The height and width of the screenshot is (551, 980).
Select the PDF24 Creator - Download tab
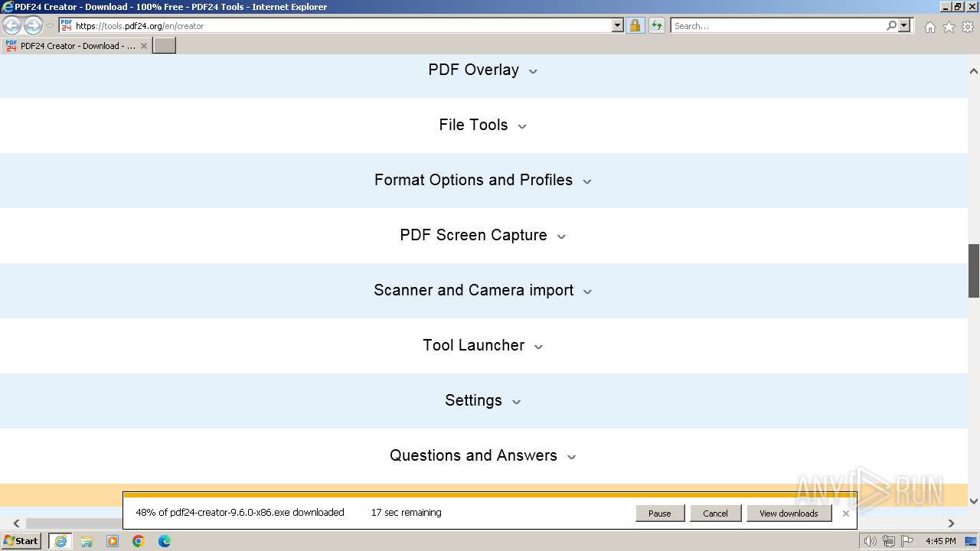coord(77,46)
